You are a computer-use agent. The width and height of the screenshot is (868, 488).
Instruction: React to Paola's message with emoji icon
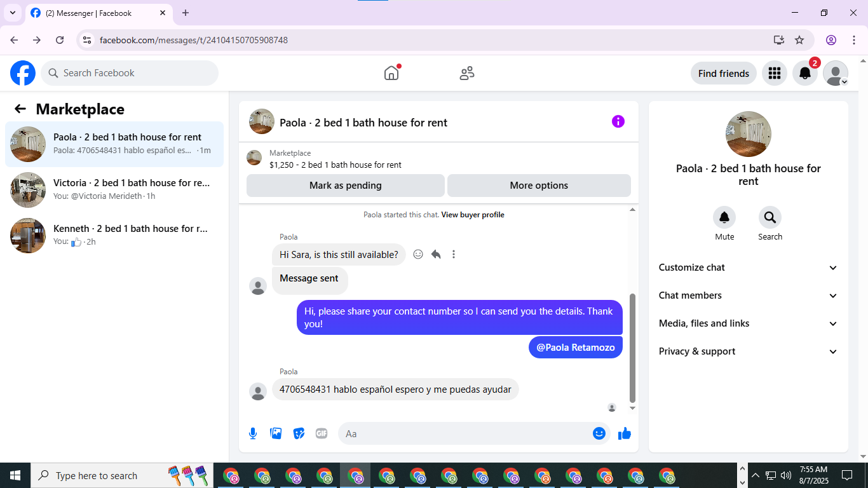pyautogui.click(x=418, y=254)
